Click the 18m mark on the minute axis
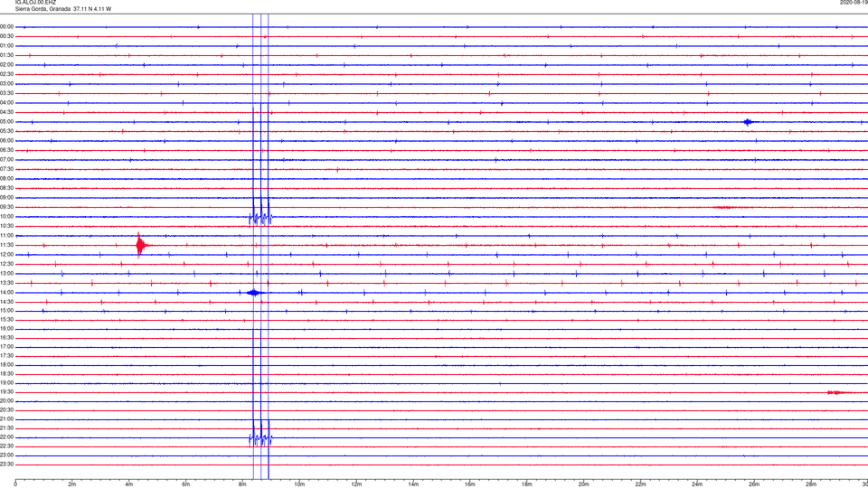 (x=527, y=484)
